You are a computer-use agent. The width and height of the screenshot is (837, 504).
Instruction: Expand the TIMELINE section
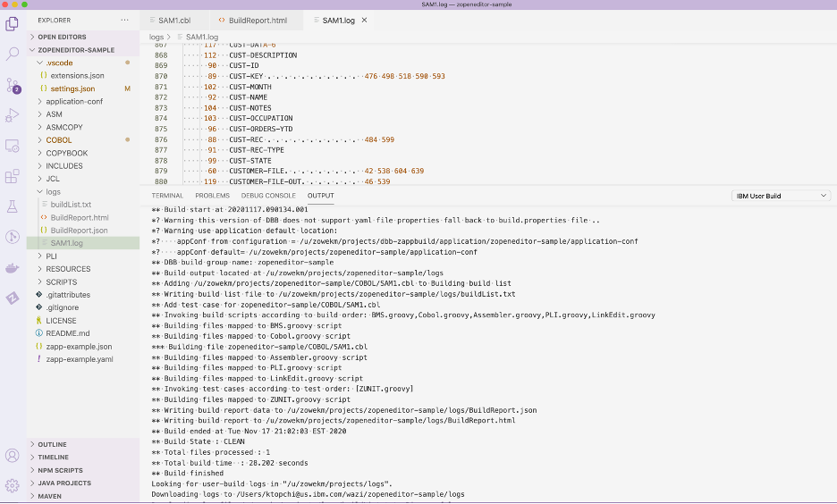pos(83,457)
